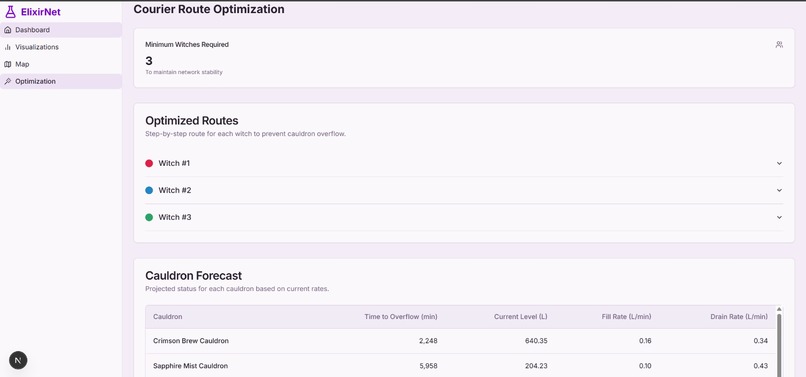
Task: Click the 0.43 drain rate value
Action: (762, 366)
